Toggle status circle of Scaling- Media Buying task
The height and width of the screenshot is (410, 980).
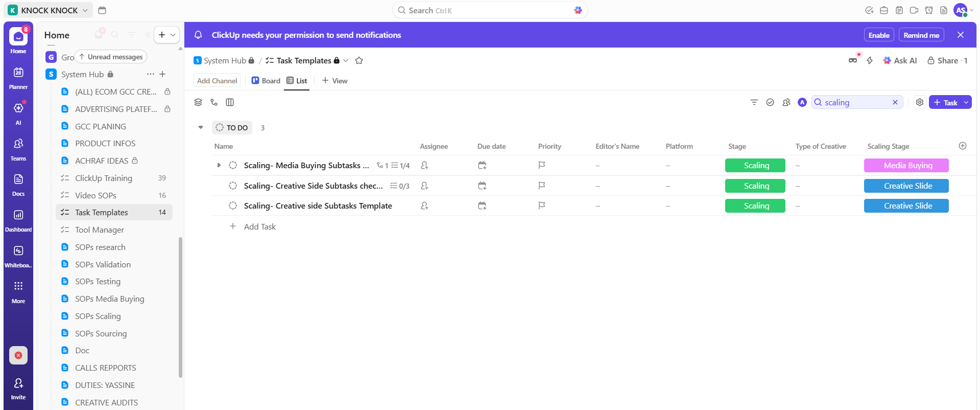pos(233,165)
